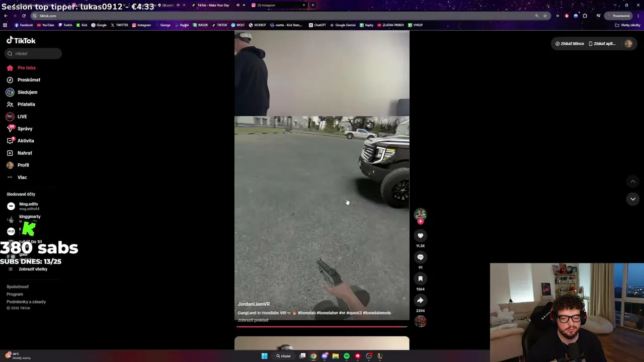The image size is (644, 362).
Task: Click Zobraziť preklad under caption
Action: pyautogui.click(x=253, y=320)
